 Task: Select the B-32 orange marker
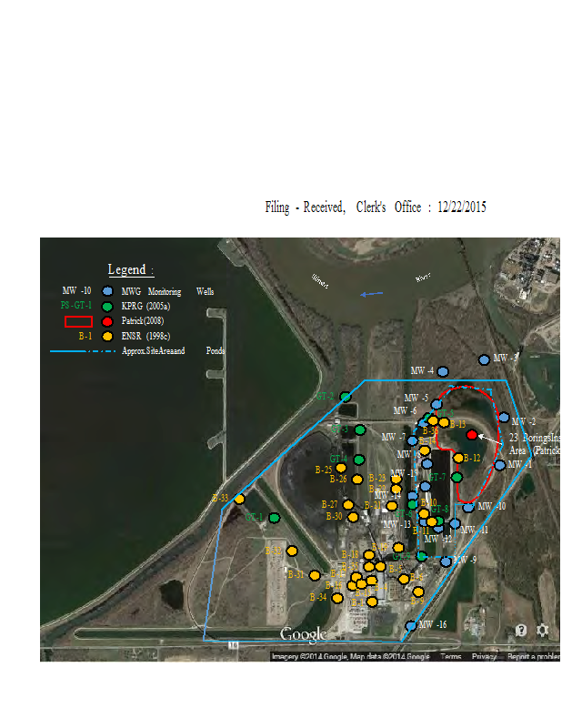coord(292,551)
